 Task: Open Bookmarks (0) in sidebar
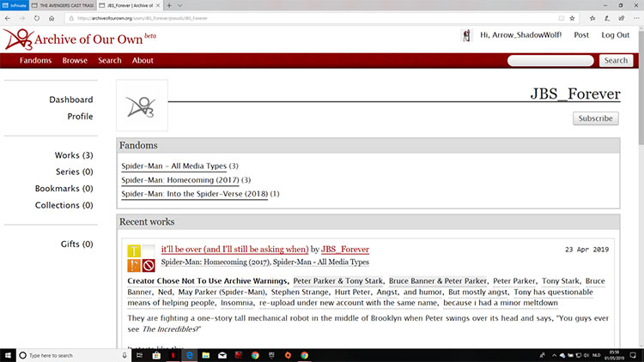(64, 189)
